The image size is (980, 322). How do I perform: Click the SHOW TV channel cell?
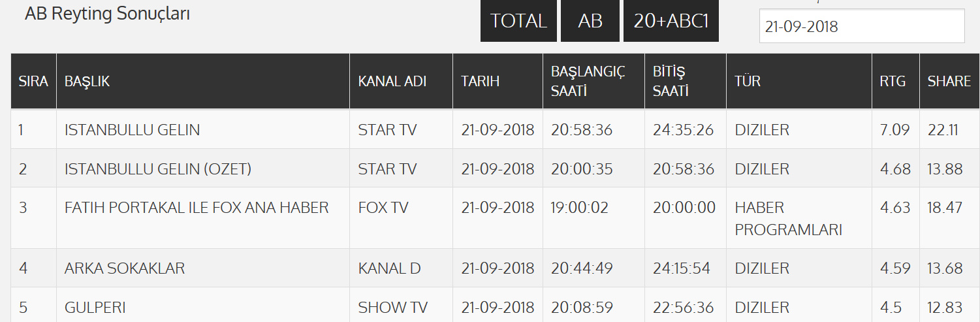tap(392, 308)
